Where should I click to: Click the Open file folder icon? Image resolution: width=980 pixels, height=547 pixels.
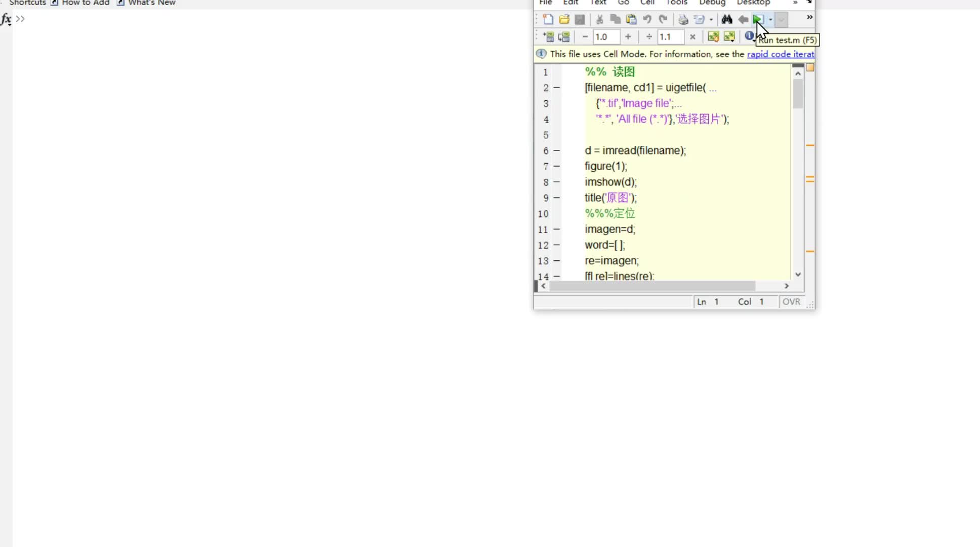[564, 19]
